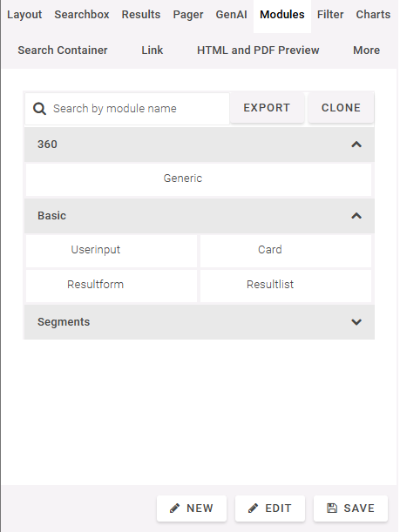
Task: Open the HTML and PDF Preview tab
Action: pyautogui.click(x=258, y=51)
